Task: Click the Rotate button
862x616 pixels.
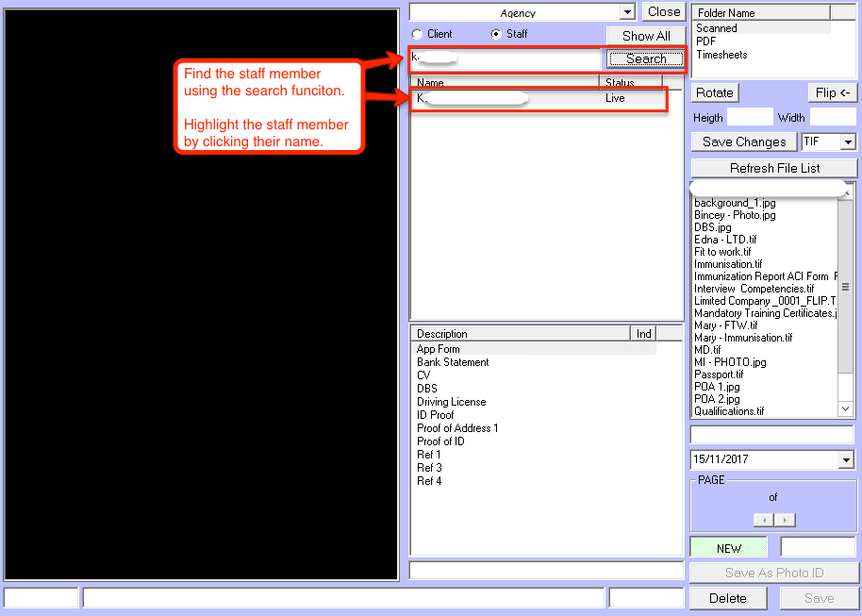Action: coord(715,92)
